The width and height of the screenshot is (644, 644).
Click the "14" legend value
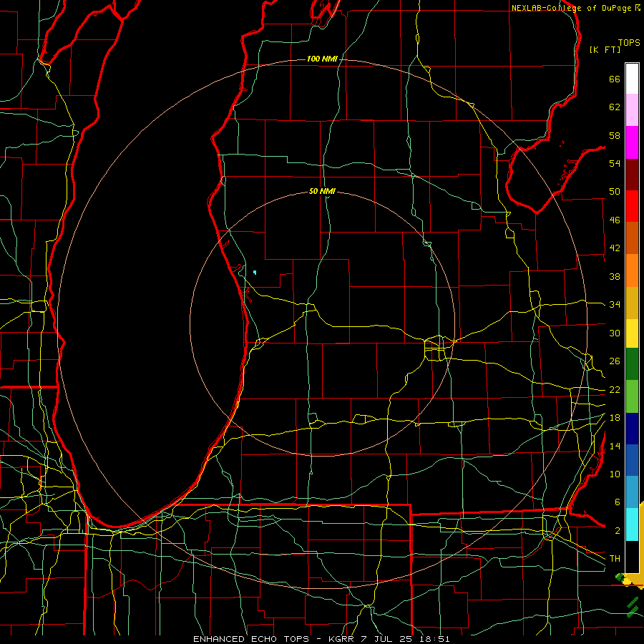pyautogui.click(x=615, y=446)
